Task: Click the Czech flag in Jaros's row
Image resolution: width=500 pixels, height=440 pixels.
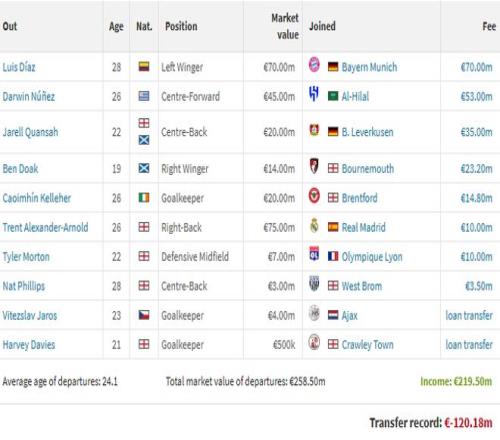Action: point(144,315)
